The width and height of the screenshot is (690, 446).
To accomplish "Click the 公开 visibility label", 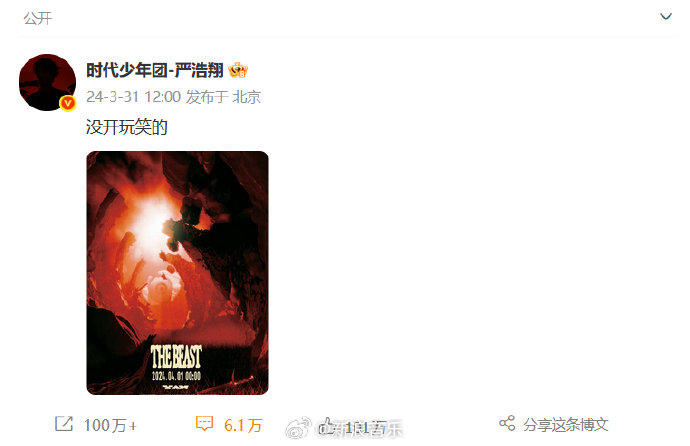I will pos(37,18).
